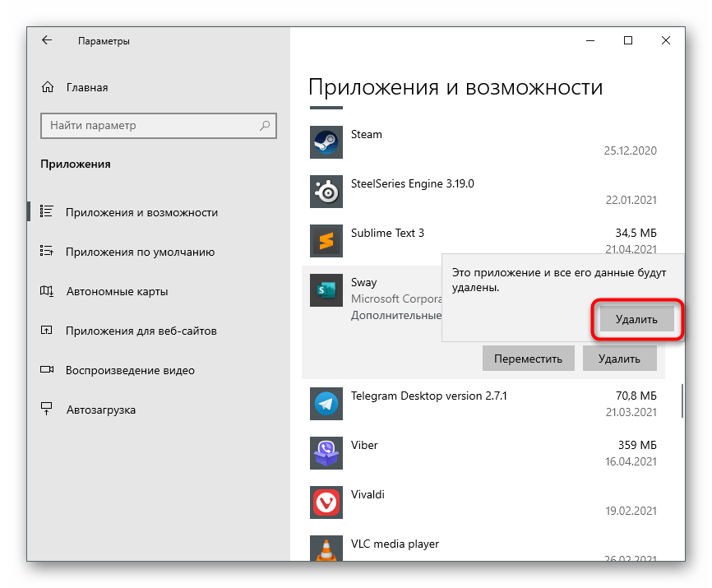Focus the Найти параметр search field
Viewport: 712px width, 588px height.
coord(159,125)
